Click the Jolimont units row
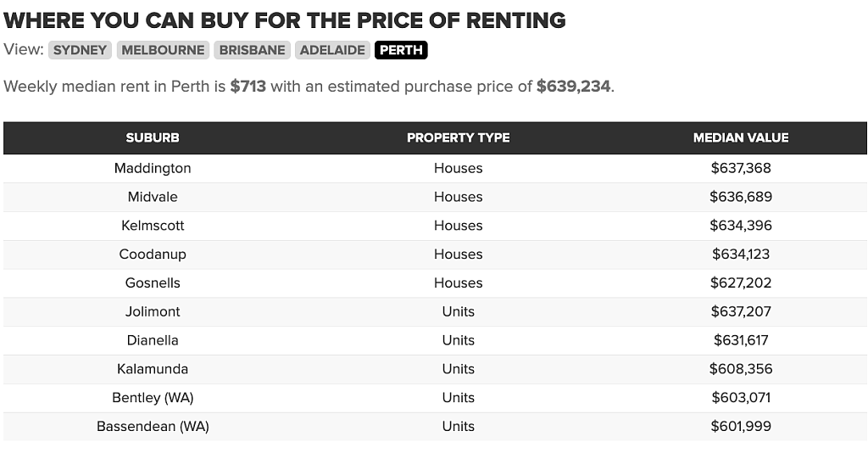 point(435,311)
